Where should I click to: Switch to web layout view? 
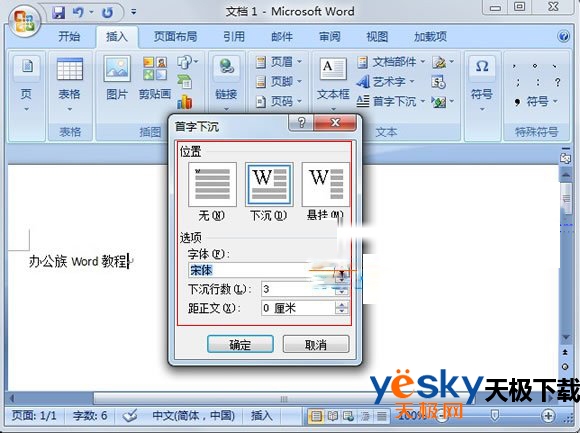click(x=348, y=416)
